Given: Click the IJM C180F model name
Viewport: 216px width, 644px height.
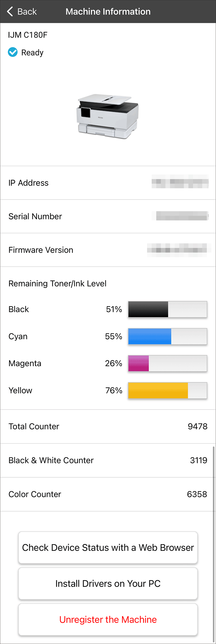Looking at the screenshot, I should click(28, 35).
